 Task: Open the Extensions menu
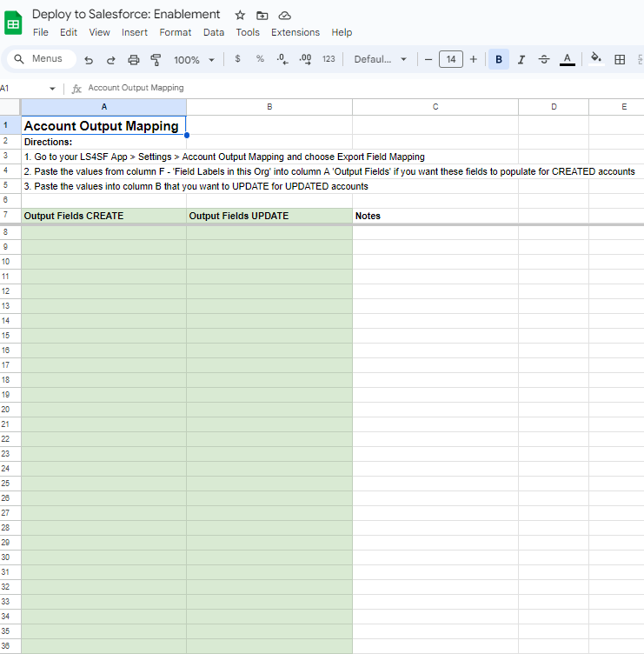(295, 32)
